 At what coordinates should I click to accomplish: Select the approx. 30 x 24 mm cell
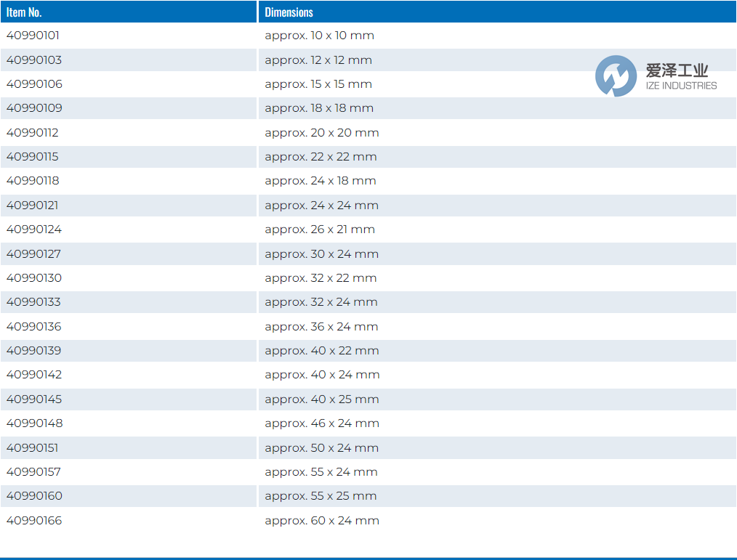pyautogui.click(x=322, y=254)
